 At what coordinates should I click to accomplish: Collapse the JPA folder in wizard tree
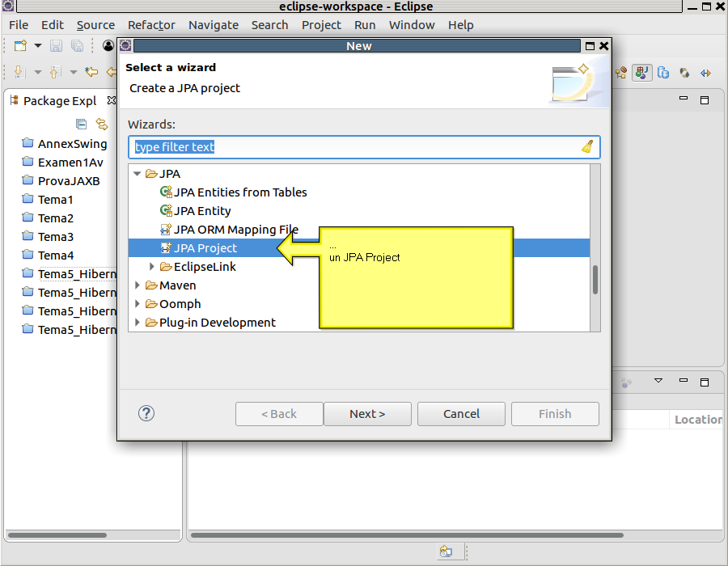(x=137, y=174)
